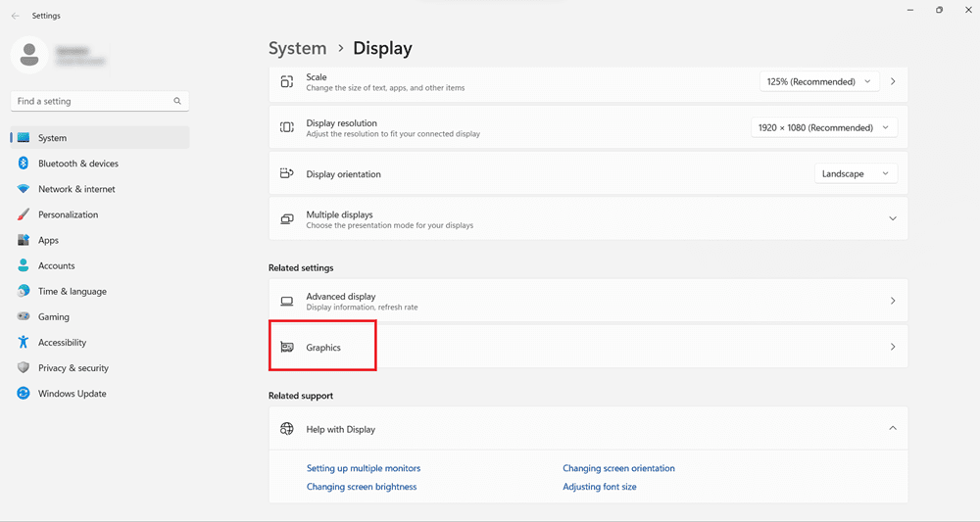Click the Privacy & security shield icon
The height and width of the screenshot is (522, 980).
click(x=24, y=368)
